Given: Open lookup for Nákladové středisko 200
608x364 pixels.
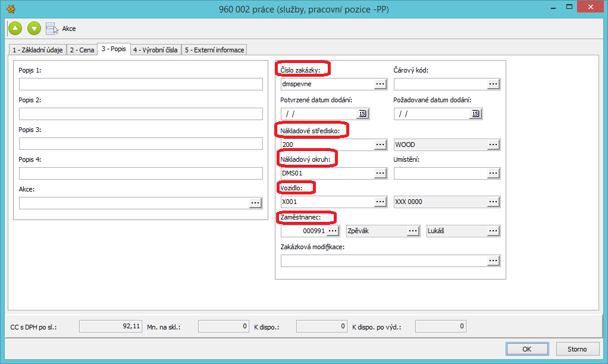Looking at the screenshot, I should (x=381, y=145).
